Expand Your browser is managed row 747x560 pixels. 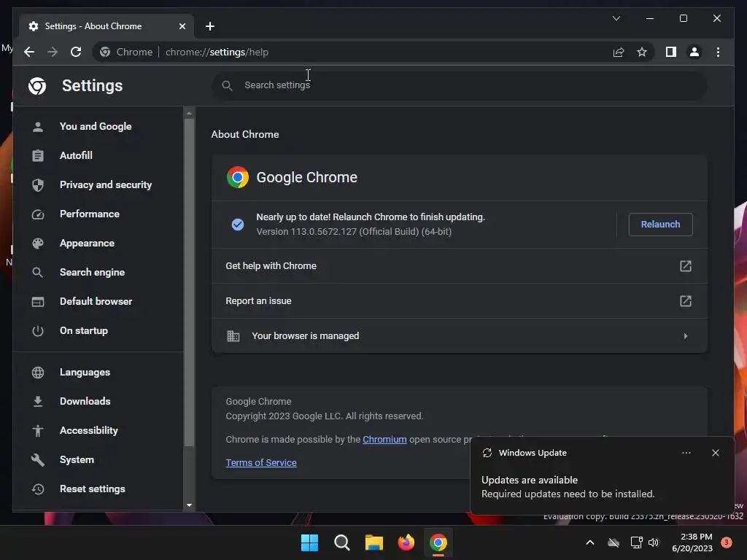click(x=460, y=335)
